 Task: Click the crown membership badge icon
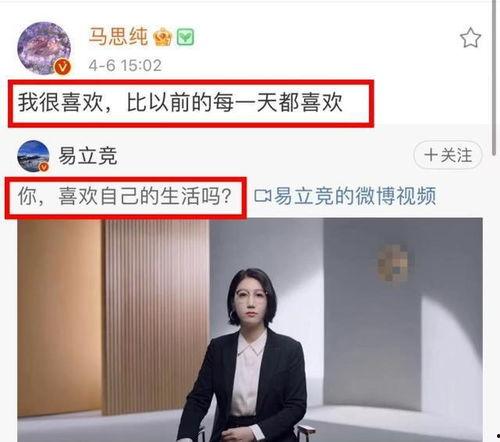click(163, 37)
